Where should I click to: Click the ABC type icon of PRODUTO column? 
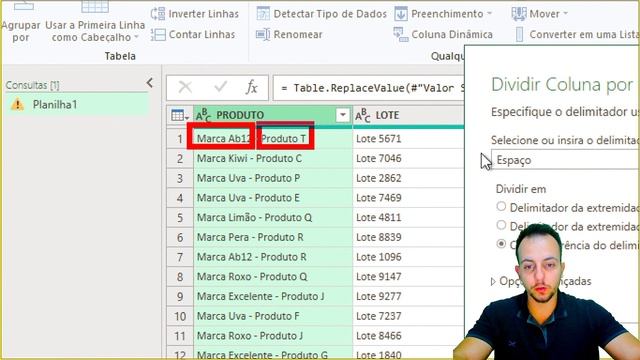pos(203,116)
